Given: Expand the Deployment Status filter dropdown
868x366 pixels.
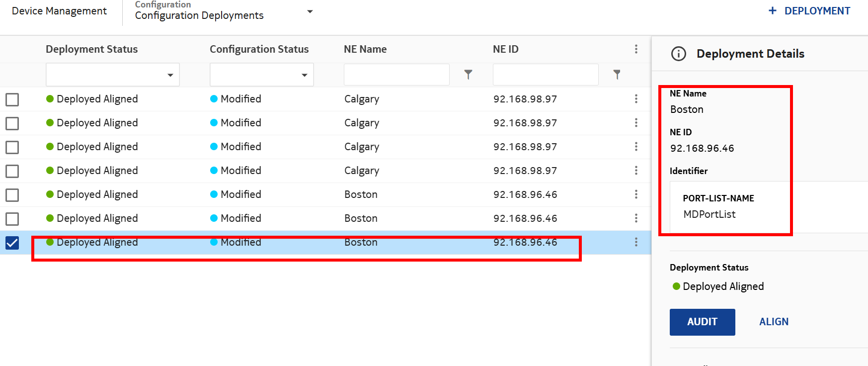Looking at the screenshot, I should coord(113,75).
